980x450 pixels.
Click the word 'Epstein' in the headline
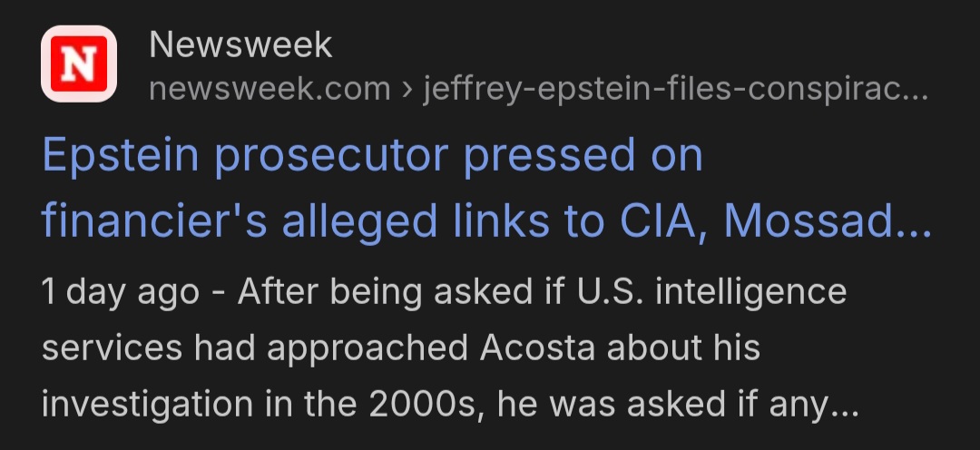pyautogui.click(x=121, y=156)
